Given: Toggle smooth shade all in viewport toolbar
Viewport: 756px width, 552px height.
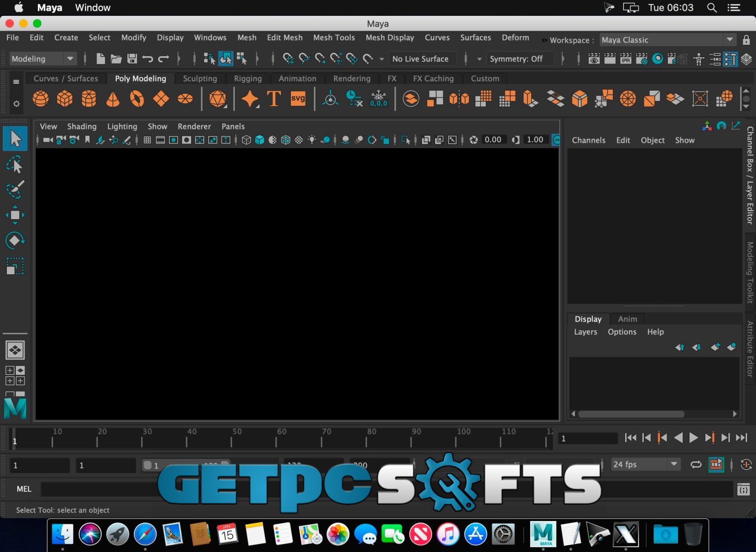Looking at the screenshot, I should tap(259, 140).
